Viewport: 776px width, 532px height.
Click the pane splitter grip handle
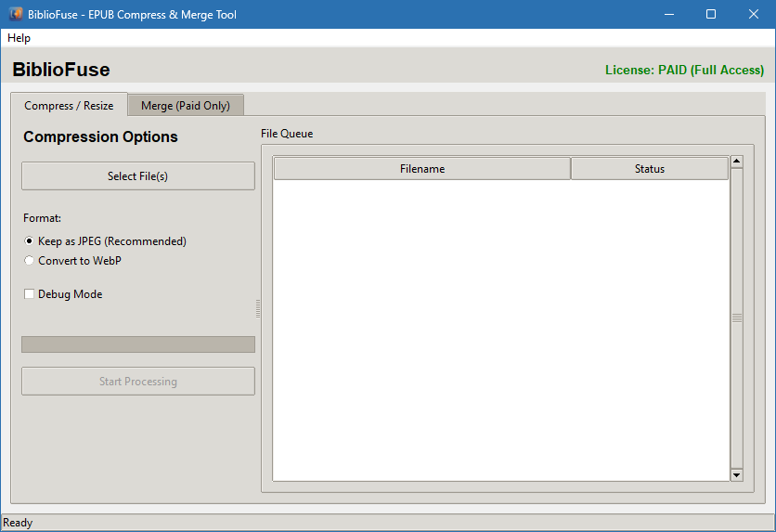click(x=258, y=308)
